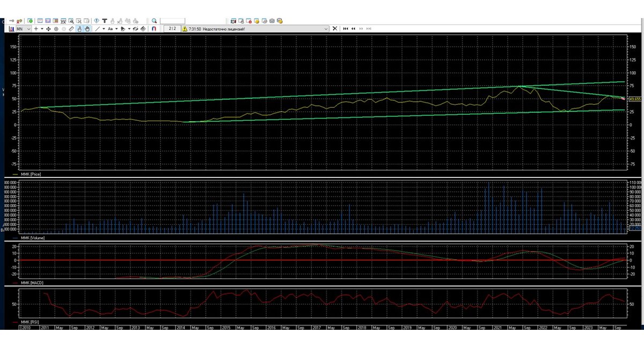Step back with the rewind control
This screenshot has width=644, height=362.
coord(353,28)
